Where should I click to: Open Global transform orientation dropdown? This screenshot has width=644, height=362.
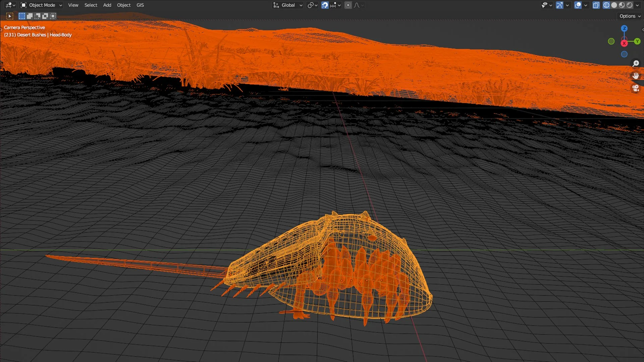288,5
